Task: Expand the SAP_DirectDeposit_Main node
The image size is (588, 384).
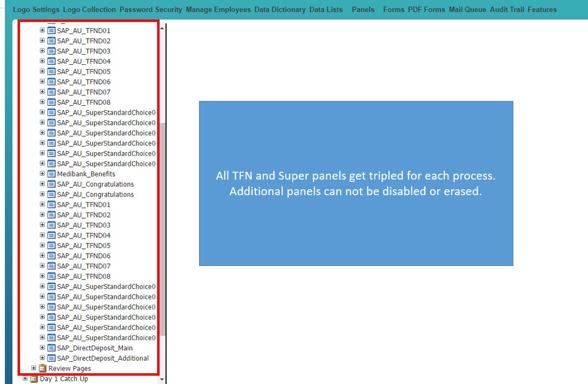Action: tap(42, 348)
